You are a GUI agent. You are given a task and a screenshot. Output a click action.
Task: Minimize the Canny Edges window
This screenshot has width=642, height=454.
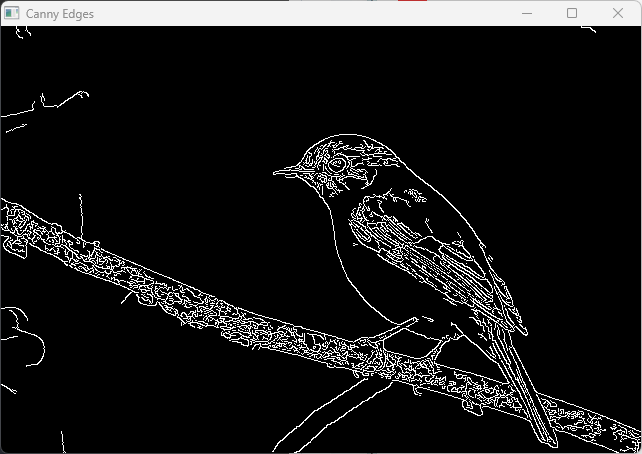click(527, 14)
